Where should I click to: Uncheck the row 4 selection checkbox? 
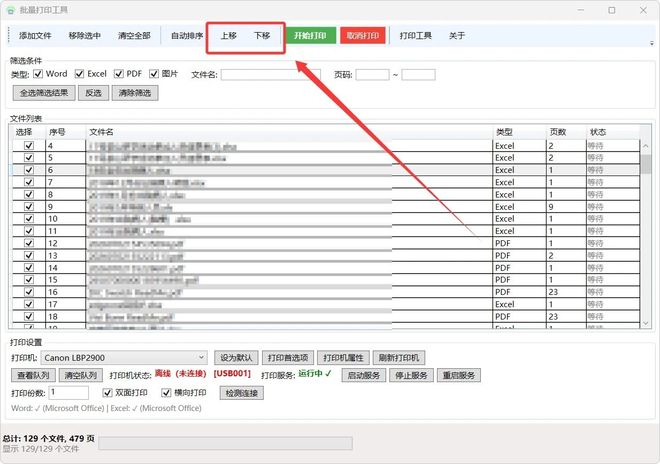coord(29,146)
